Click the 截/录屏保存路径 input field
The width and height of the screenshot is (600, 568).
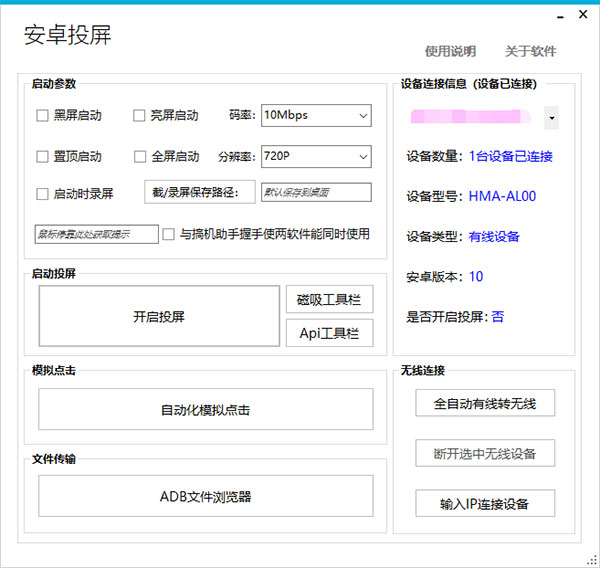(315, 192)
